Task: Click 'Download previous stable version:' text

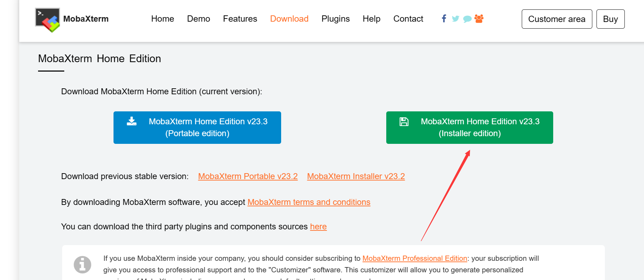Action: tap(125, 176)
